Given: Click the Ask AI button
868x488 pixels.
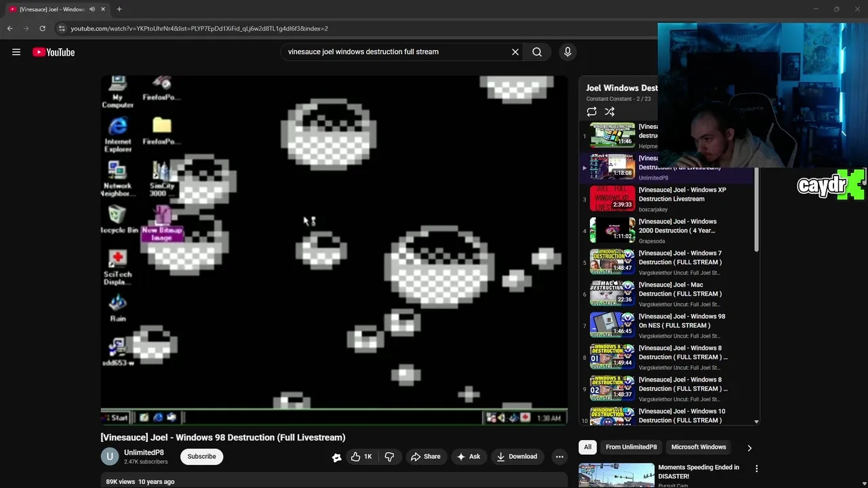Looking at the screenshot, I should [469, 457].
